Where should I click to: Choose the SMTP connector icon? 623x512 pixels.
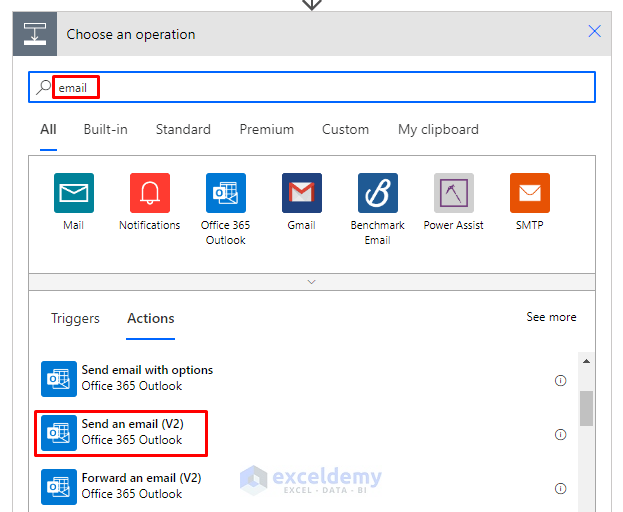point(530,193)
